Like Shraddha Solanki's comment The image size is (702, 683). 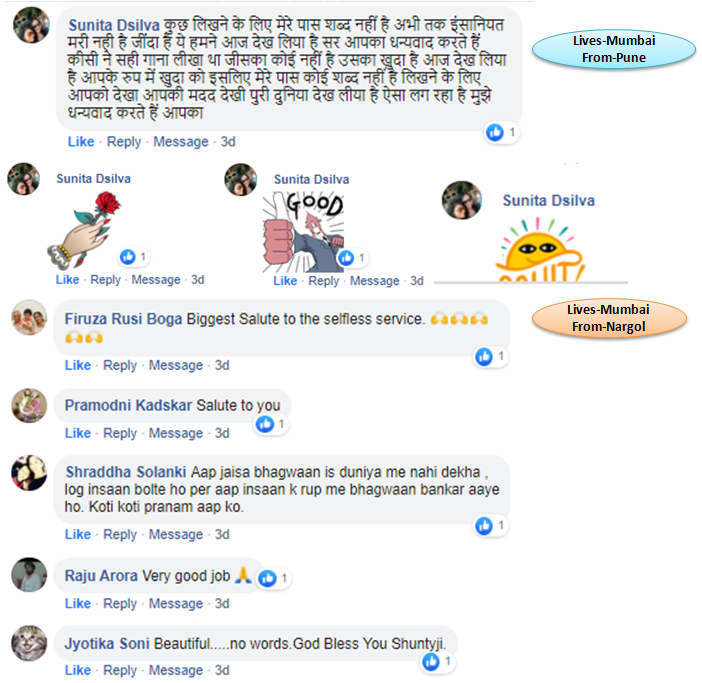(78, 534)
